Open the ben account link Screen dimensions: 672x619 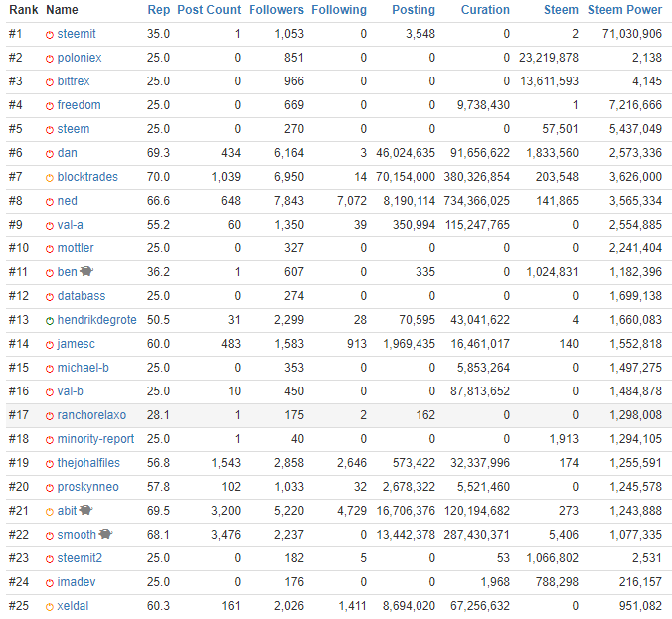[x=67, y=272]
